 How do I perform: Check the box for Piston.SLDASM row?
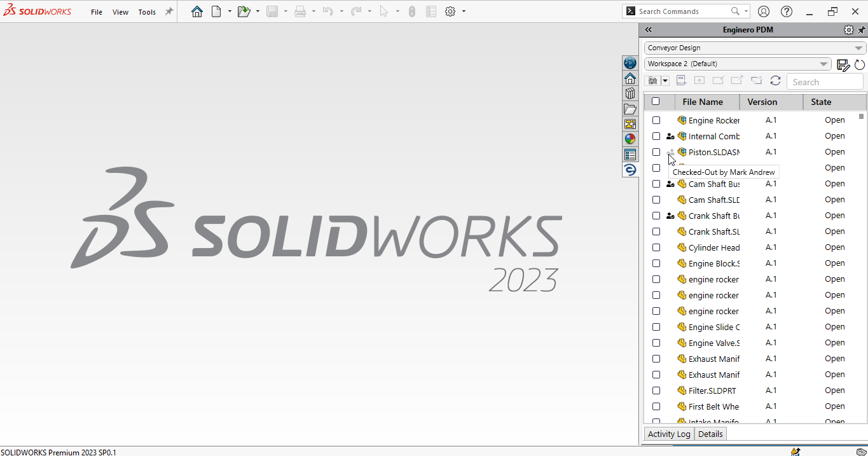(x=656, y=152)
